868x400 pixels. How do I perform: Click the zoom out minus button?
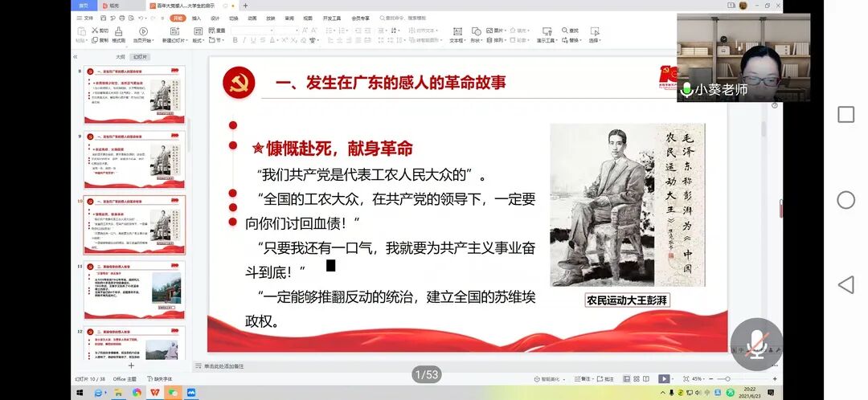point(711,379)
